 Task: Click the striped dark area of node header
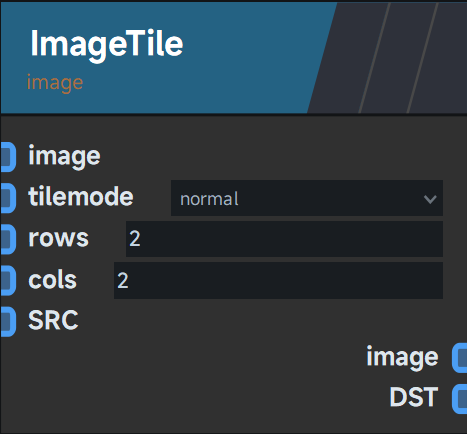[388, 57]
